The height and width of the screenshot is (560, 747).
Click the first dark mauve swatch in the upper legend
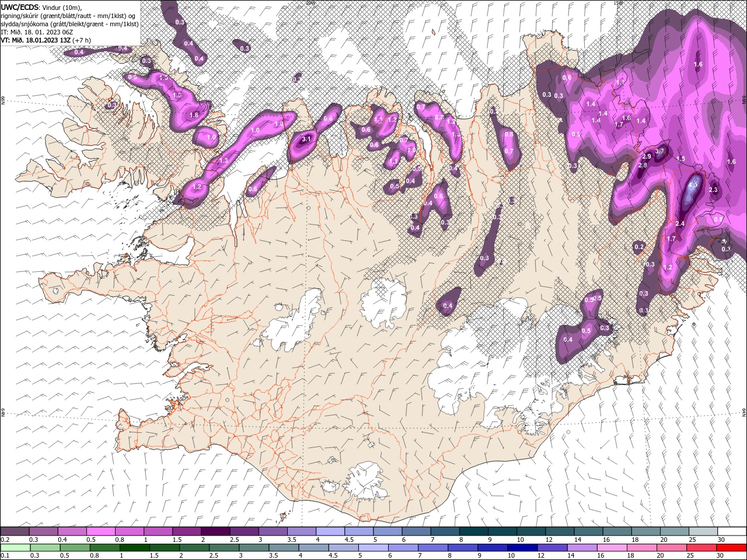(x=15, y=531)
